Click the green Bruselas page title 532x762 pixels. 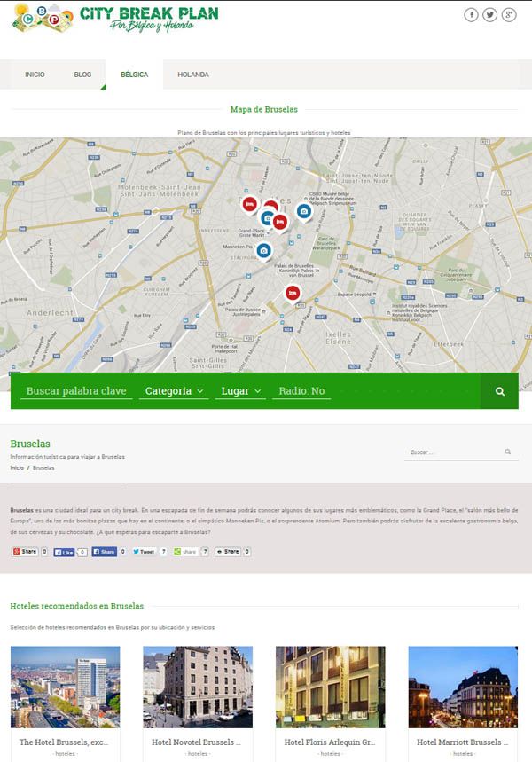(30, 444)
